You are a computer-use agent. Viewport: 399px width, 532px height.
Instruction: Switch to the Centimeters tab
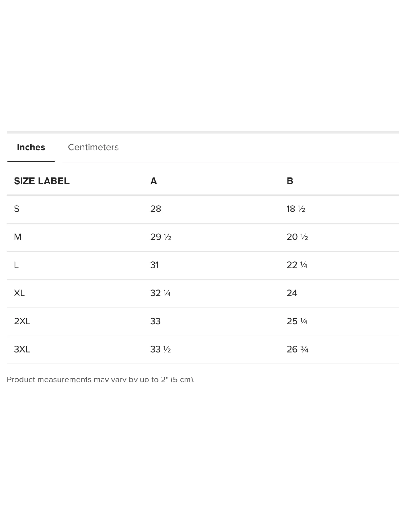coord(93,147)
